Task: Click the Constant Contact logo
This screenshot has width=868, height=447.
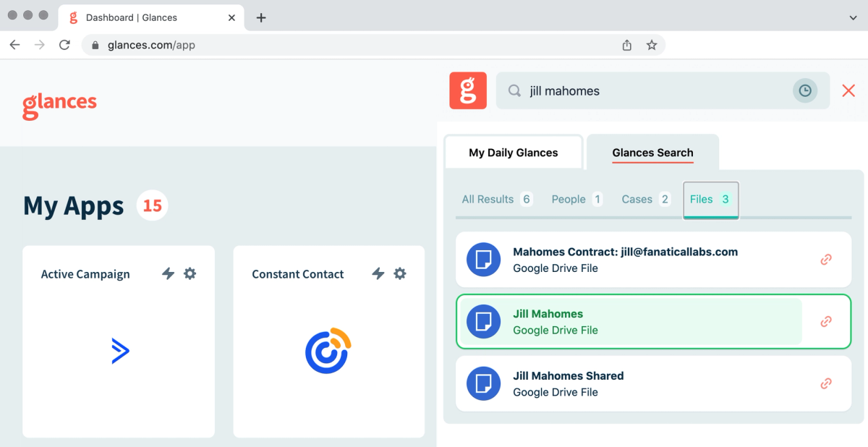Action: pos(328,351)
